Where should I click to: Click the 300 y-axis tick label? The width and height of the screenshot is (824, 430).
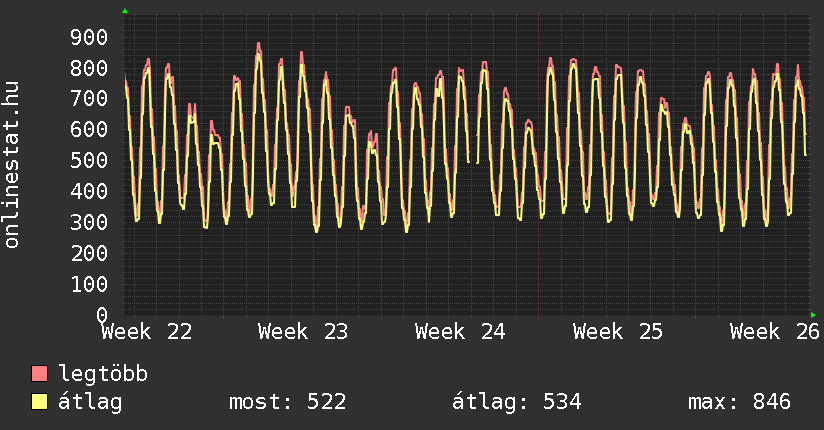[x=89, y=222]
